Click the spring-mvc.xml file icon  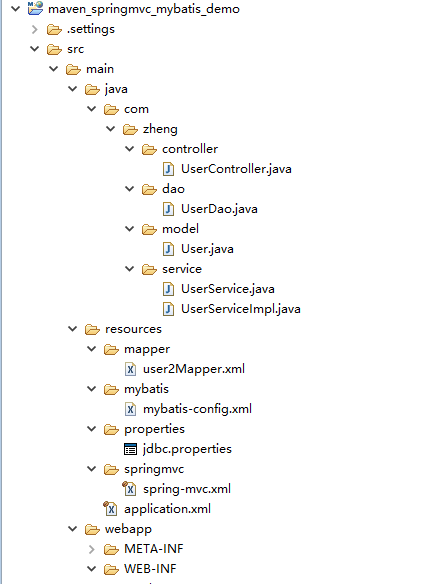[x=129, y=489]
